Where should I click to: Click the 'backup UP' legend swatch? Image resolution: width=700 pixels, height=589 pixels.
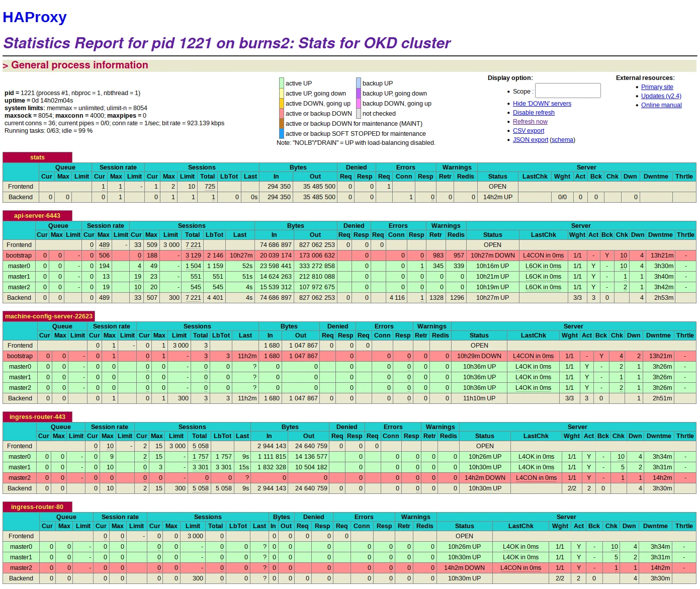click(x=359, y=83)
